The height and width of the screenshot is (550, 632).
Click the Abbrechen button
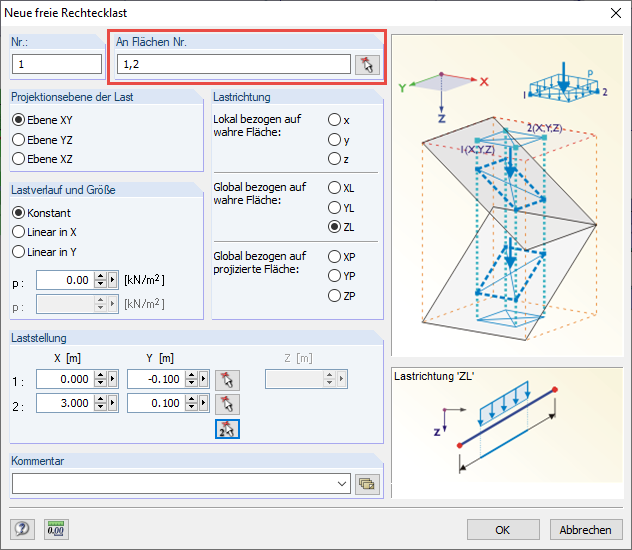coord(586,529)
